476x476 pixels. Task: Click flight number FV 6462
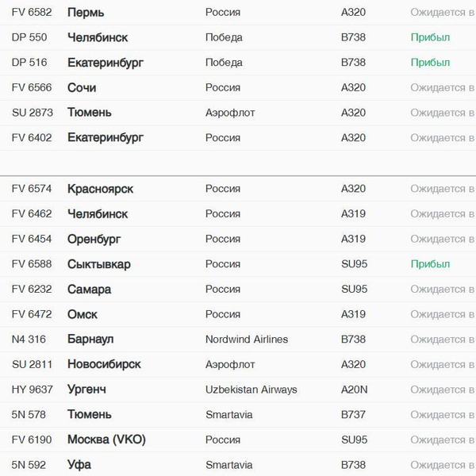(32, 214)
